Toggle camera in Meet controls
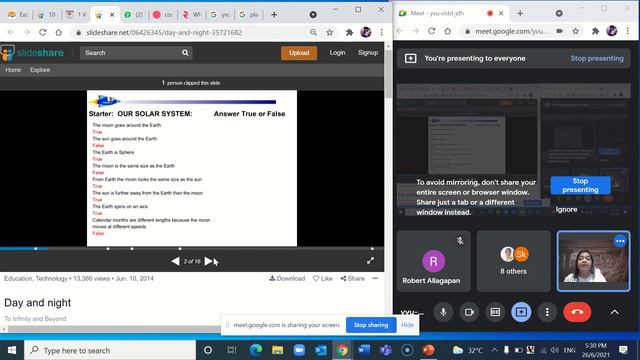 click(x=469, y=312)
